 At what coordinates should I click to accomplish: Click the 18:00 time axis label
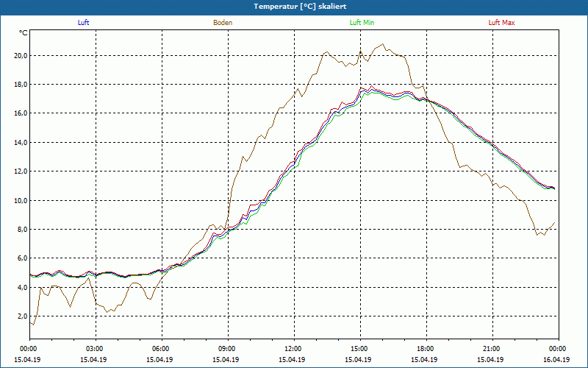(x=426, y=349)
